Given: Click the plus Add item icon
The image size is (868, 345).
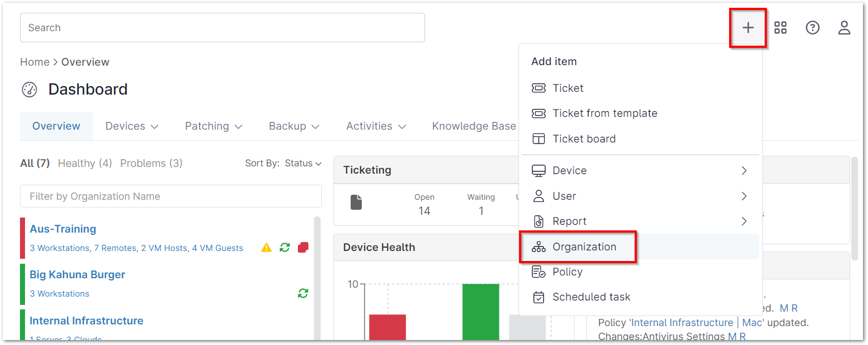Looking at the screenshot, I should 747,27.
